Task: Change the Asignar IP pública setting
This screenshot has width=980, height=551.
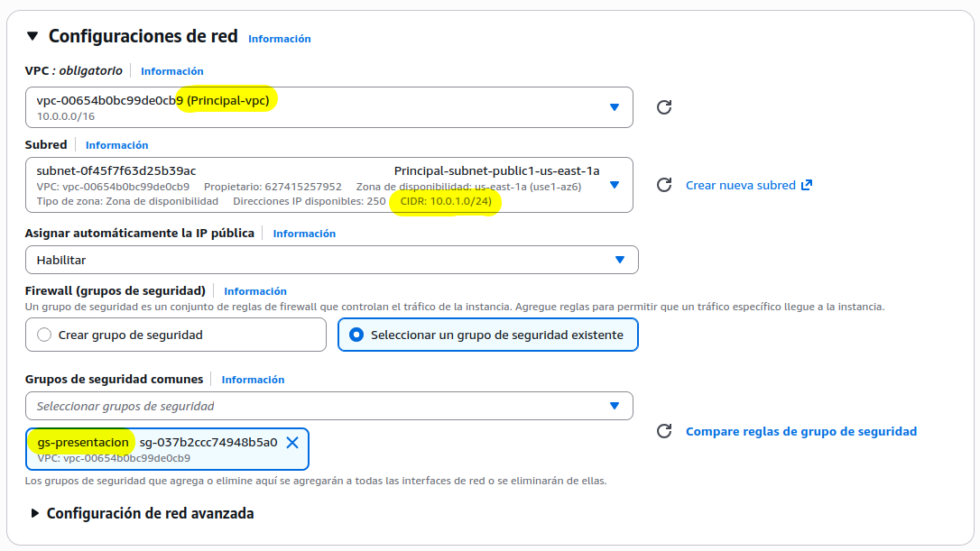Action: point(621,260)
